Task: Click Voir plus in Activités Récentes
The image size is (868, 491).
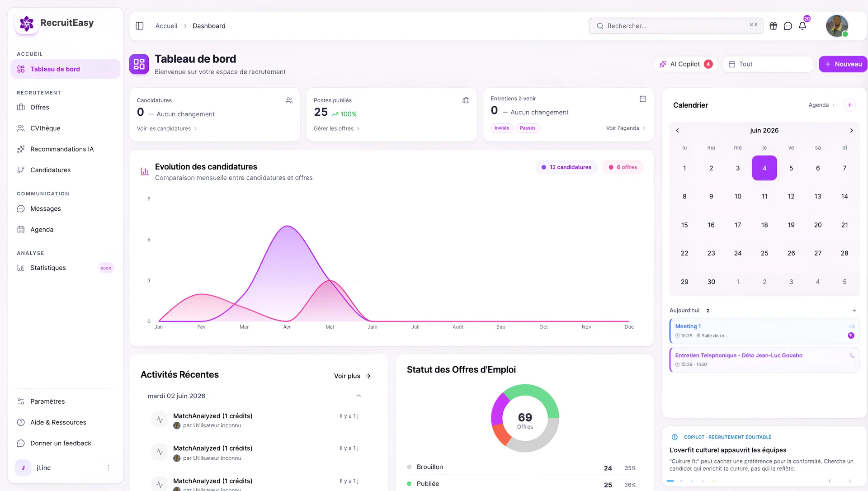Action: [352, 376]
